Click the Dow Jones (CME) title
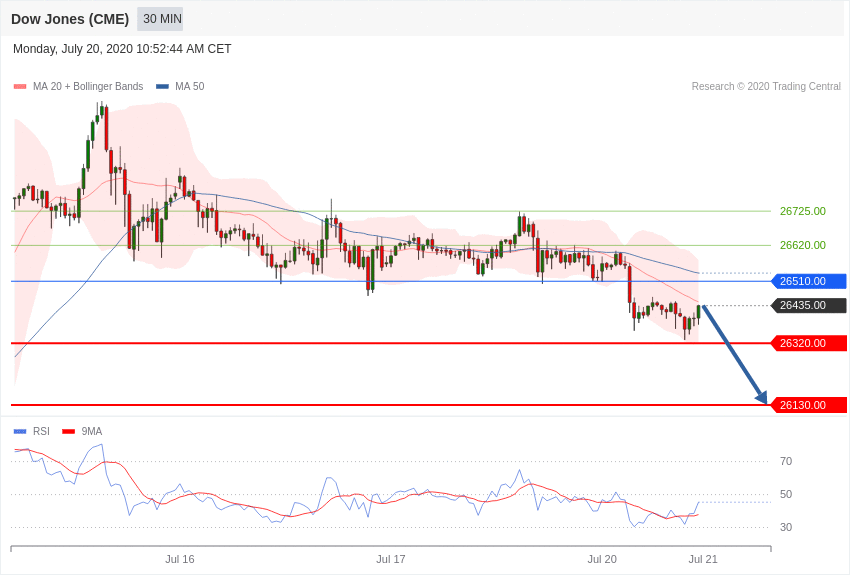Screen dimensions: 850x576 (70, 19)
